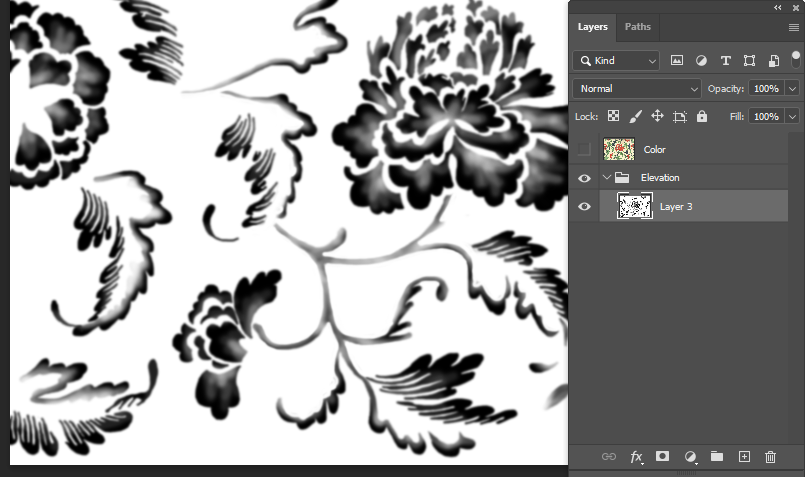Filter layers by type layers icon
805x477 pixels.
point(725,61)
